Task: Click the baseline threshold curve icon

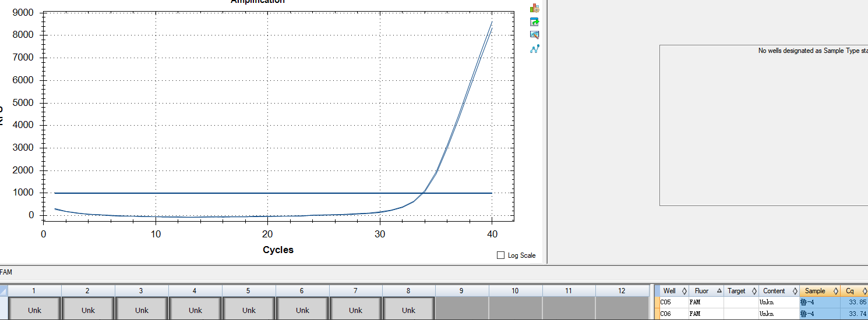Action: pyautogui.click(x=534, y=49)
